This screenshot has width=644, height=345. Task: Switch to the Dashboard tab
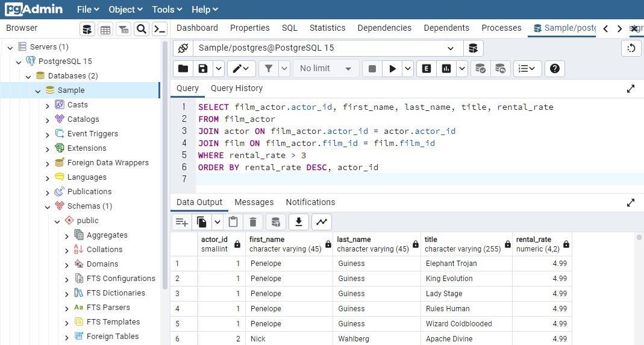pyautogui.click(x=197, y=28)
